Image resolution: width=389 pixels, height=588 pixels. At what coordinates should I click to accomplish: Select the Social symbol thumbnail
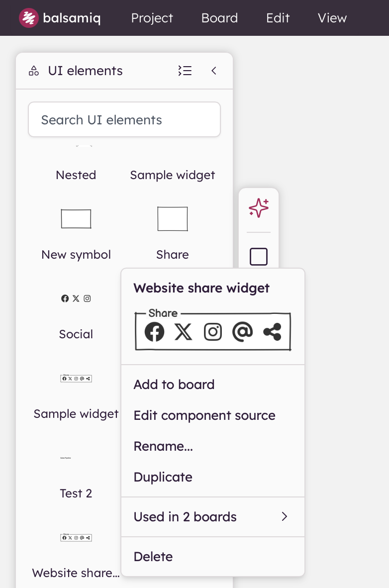(x=76, y=298)
